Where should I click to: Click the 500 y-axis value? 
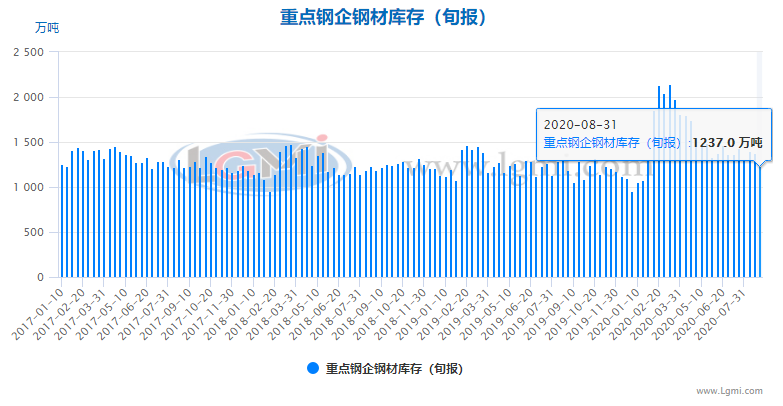34,232
